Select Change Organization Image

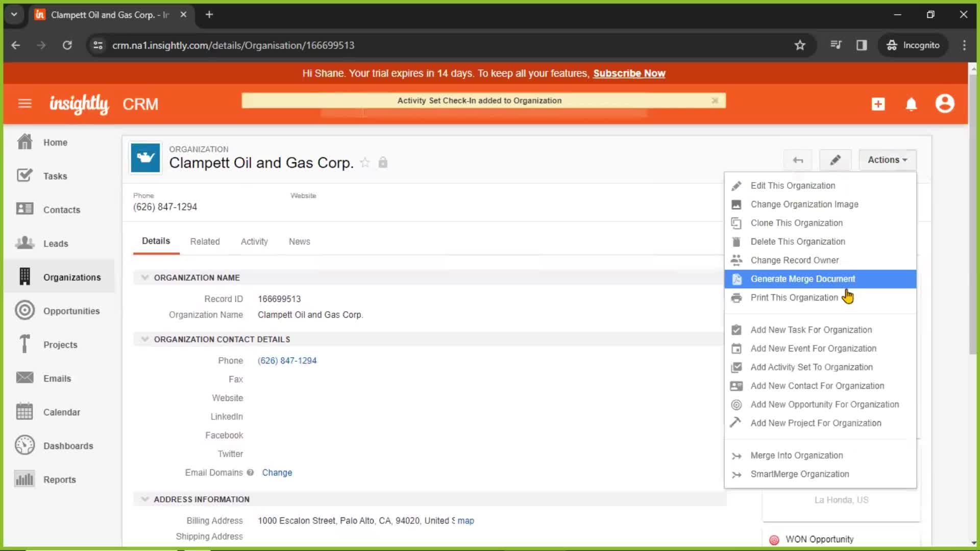tap(820, 204)
